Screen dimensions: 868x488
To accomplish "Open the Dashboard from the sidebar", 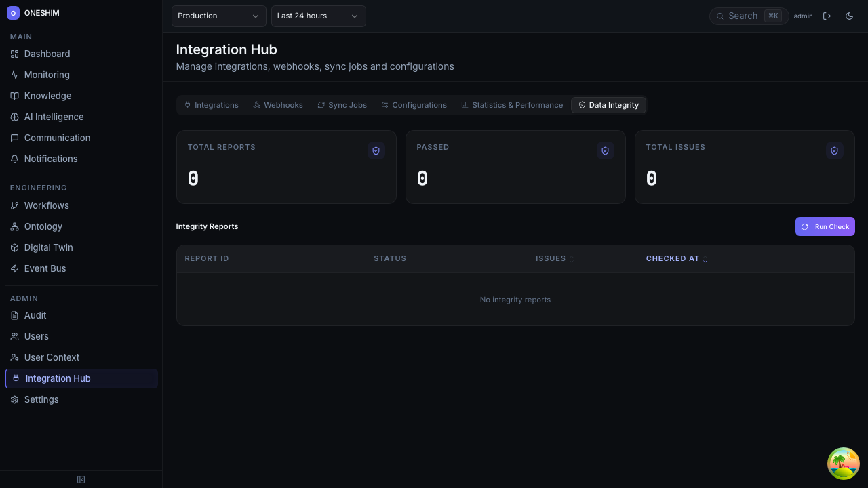I will tap(46, 54).
